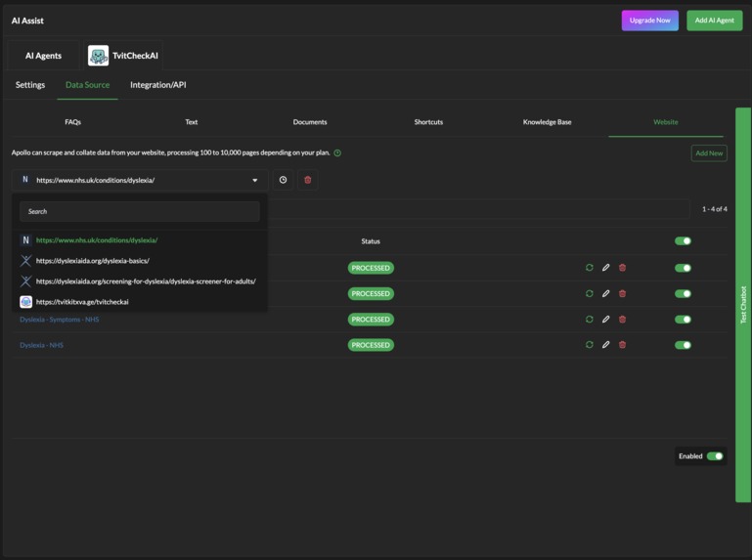Switch to Knowledge Base tab
The image size is (752, 560).
pos(547,122)
